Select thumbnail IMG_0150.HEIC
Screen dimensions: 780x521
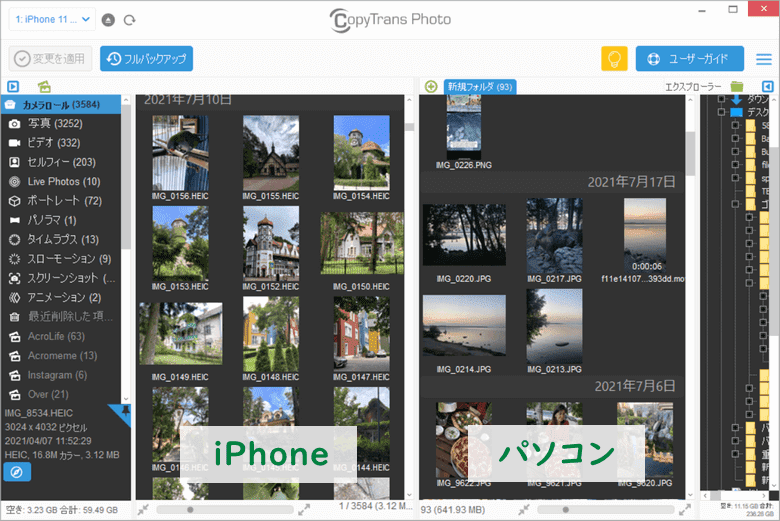point(362,243)
